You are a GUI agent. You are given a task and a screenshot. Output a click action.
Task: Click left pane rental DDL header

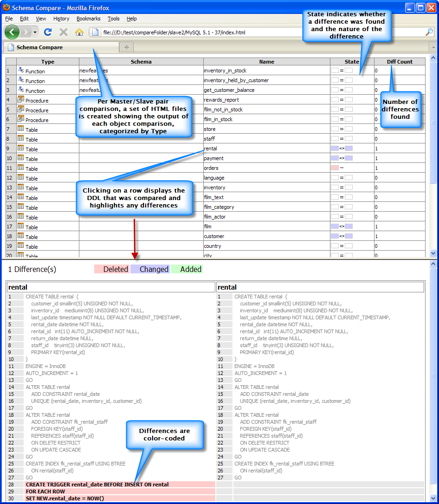click(x=111, y=287)
